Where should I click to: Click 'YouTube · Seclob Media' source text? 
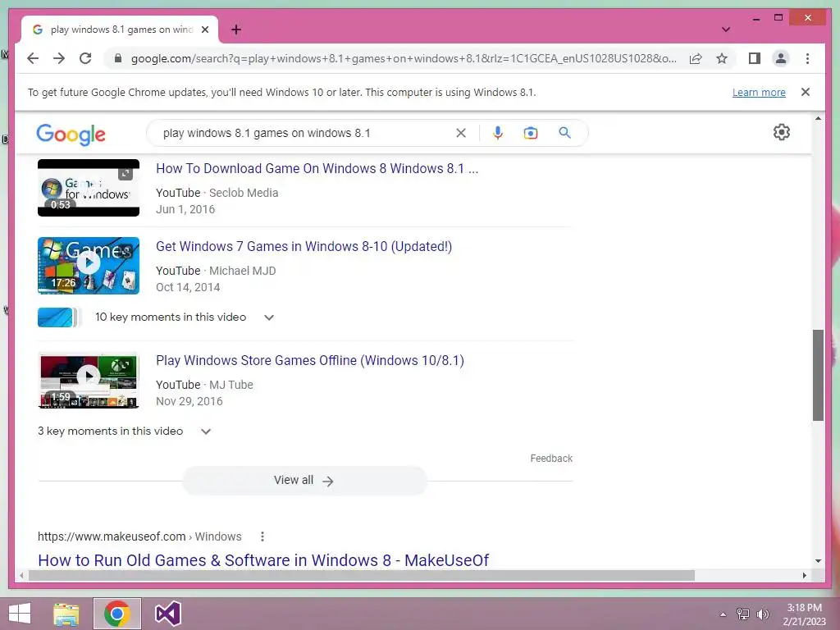pos(217,193)
